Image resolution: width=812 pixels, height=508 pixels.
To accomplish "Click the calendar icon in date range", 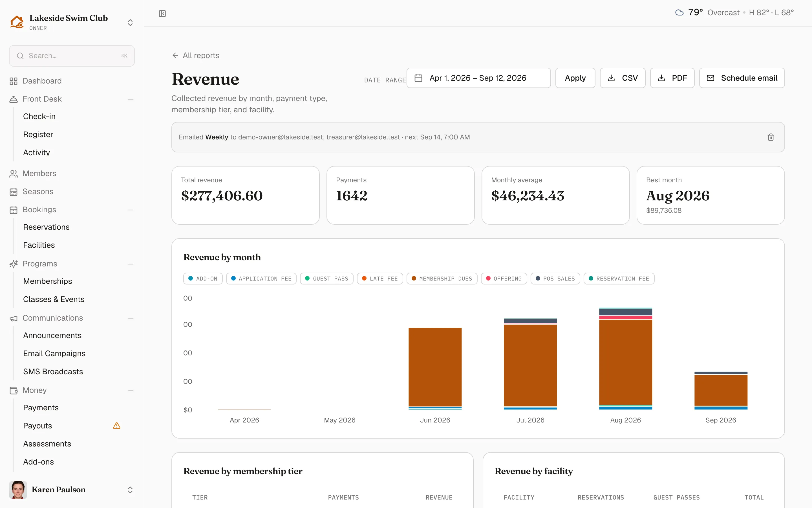I will tap(418, 78).
